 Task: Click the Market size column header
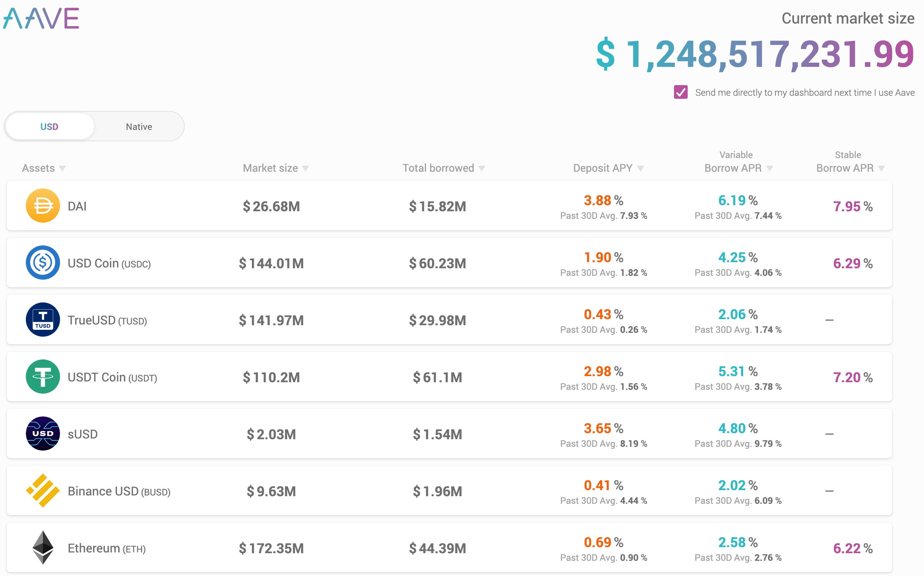tap(271, 168)
